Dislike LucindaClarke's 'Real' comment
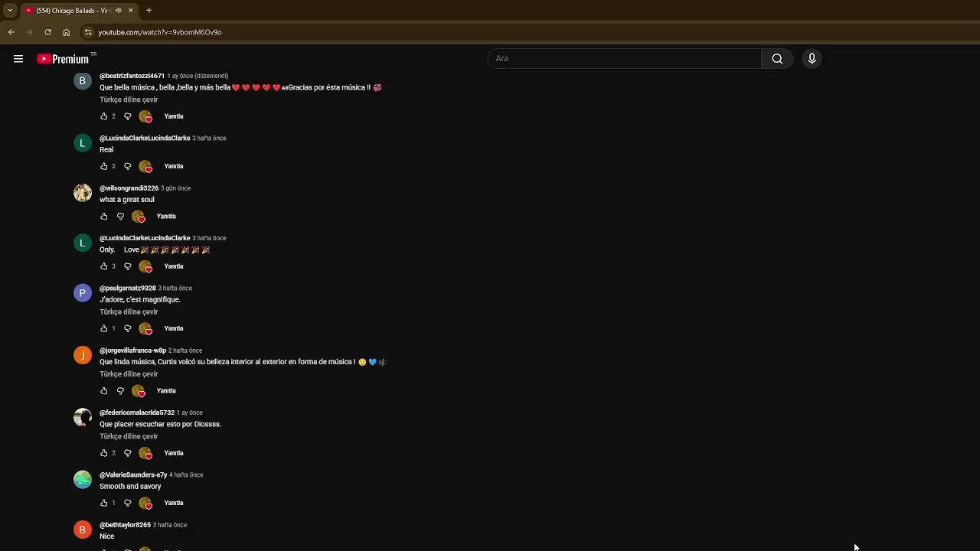Viewport: 980px width, 551px height. point(128,166)
